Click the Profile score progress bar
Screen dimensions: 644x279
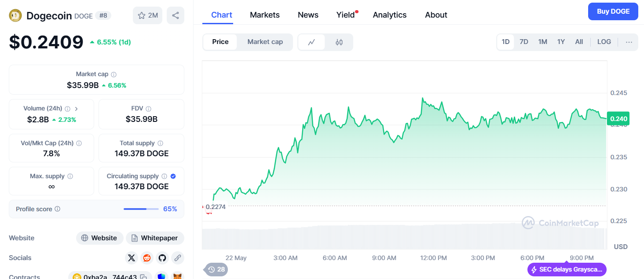141,209
